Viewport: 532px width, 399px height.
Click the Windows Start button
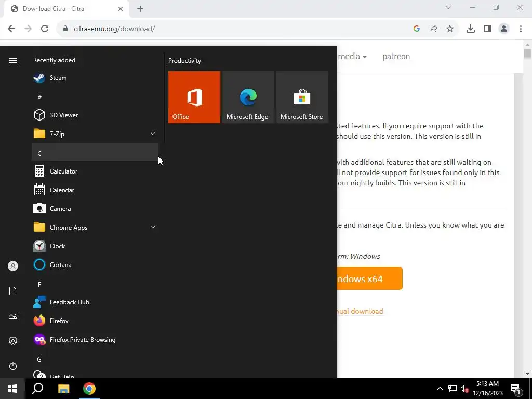(x=12, y=389)
